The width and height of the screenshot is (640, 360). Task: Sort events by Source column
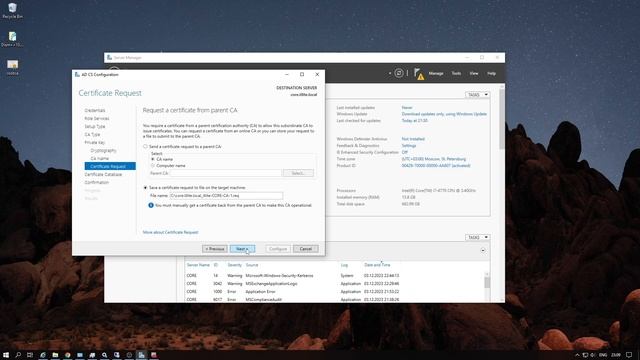(252, 265)
